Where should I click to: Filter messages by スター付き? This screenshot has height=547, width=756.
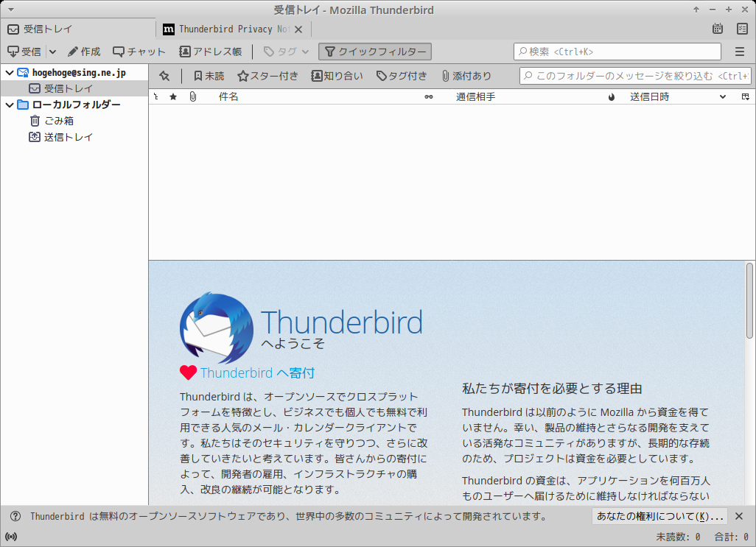coord(268,76)
